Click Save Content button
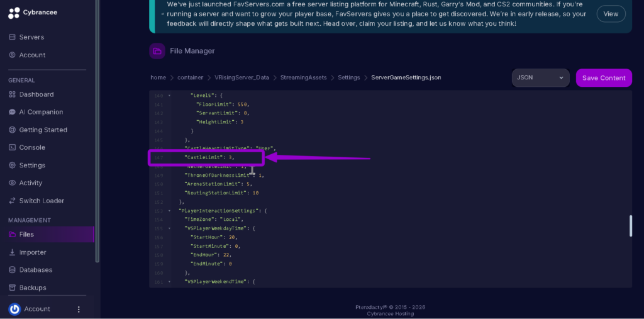 click(x=604, y=77)
